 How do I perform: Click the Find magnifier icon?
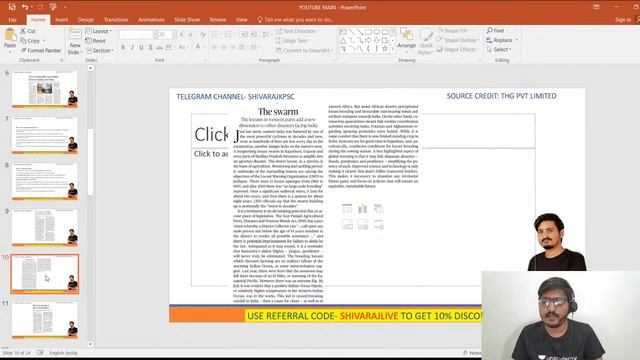click(490, 31)
